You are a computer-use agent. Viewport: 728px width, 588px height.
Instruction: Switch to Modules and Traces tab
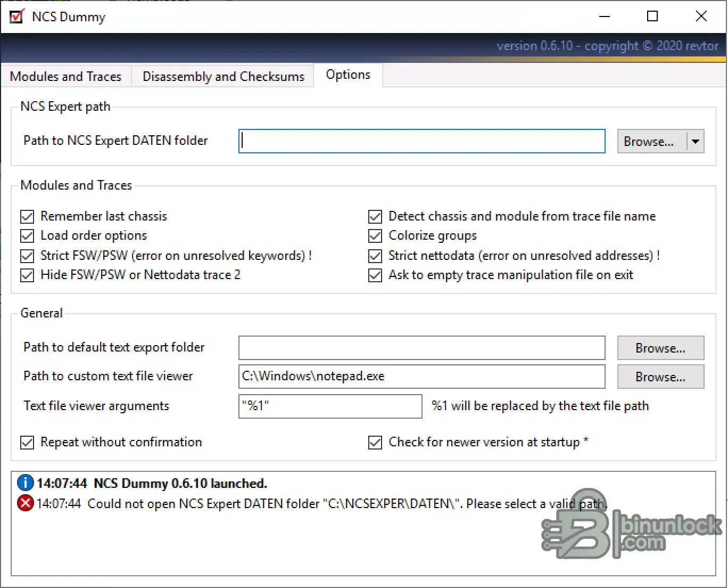click(65, 77)
